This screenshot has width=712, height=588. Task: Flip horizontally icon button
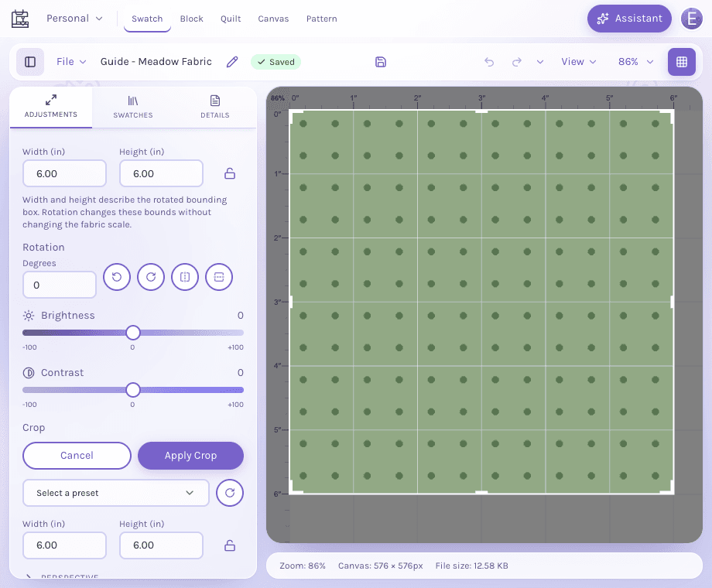point(185,277)
